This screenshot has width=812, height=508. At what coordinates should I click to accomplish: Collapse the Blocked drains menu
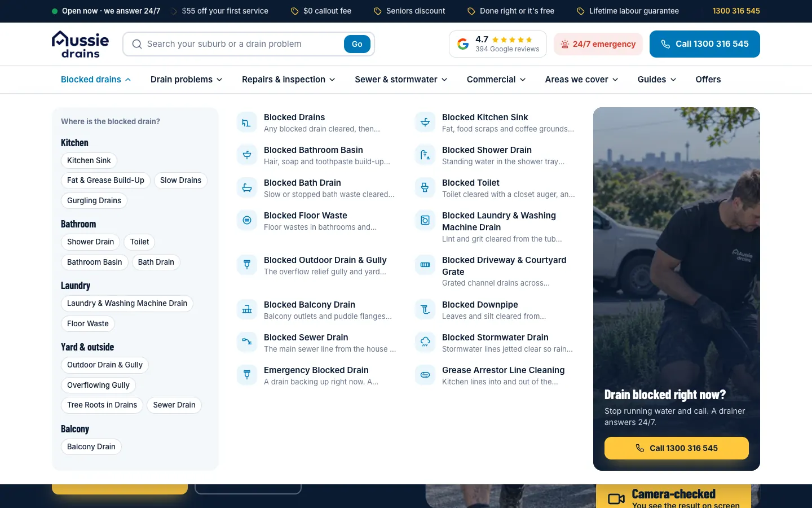pyautogui.click(x=96, y=80)
